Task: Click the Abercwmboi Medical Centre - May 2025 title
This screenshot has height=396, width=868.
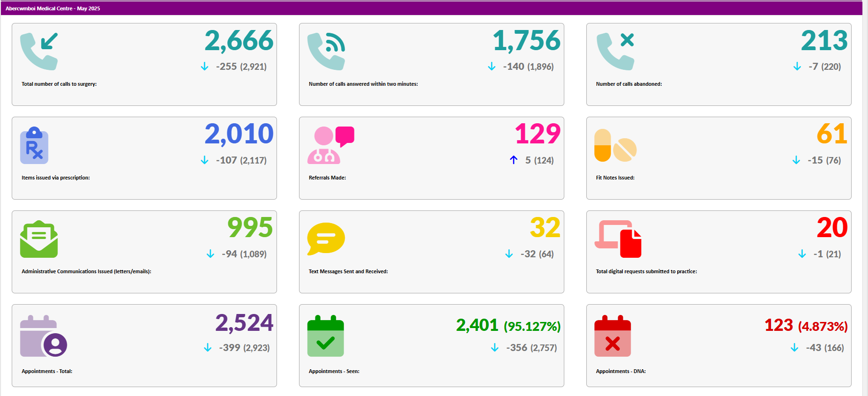Action: click(x=52, y=8)
